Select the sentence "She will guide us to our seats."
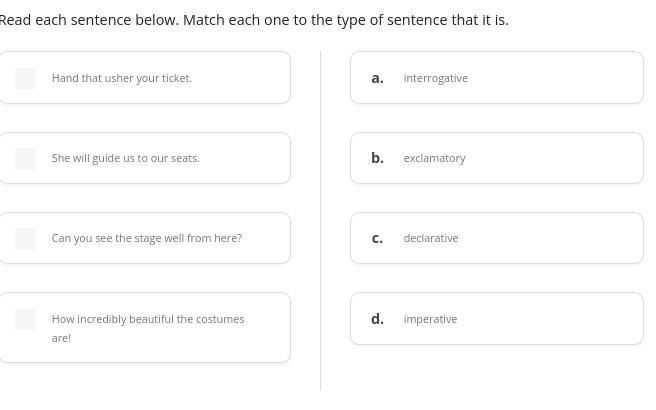656x410 pixels. (126, 158)
